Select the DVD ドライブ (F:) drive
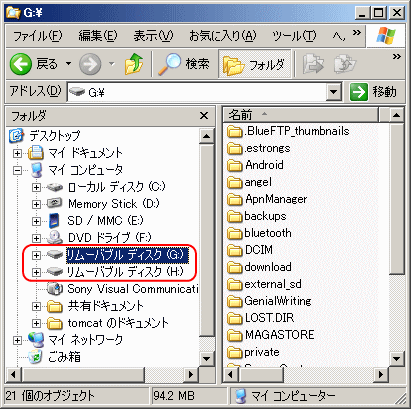Screen dimensions: 411x409 [109, 238]
